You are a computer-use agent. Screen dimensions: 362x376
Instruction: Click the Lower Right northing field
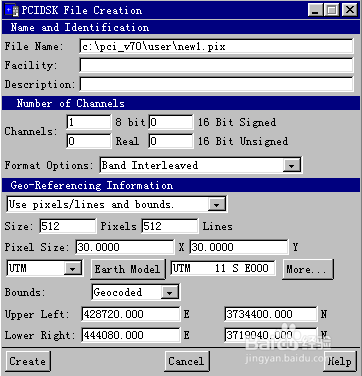click(271, 335)
